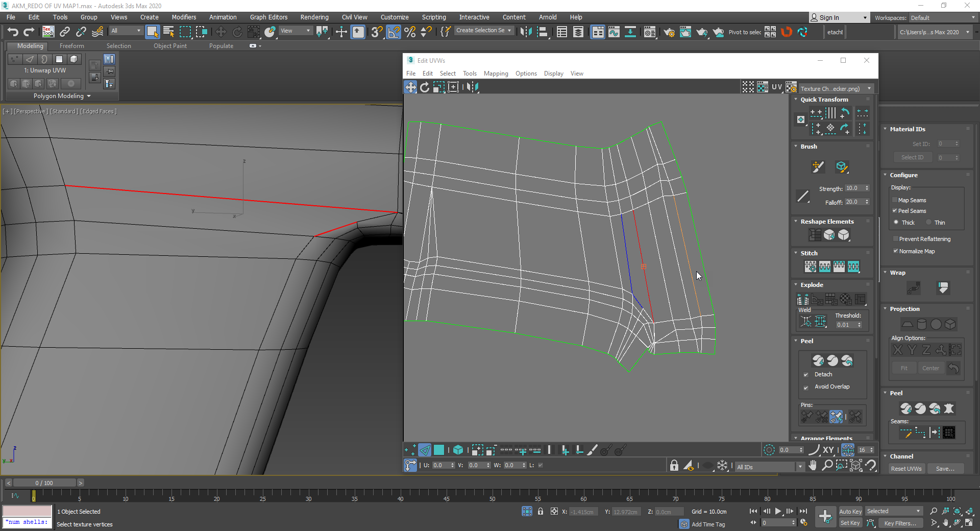The width and height of the screenshot is (980, 531).
Task: Select Move tool in Edit UVWs toolbar
Action: click(x=410, y=87)
